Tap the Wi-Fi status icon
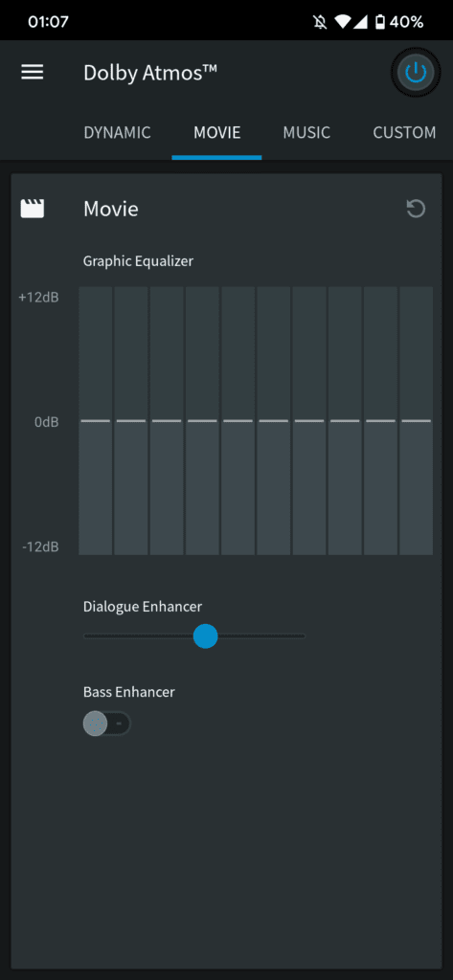453x980 pixels. pos(342,23)
